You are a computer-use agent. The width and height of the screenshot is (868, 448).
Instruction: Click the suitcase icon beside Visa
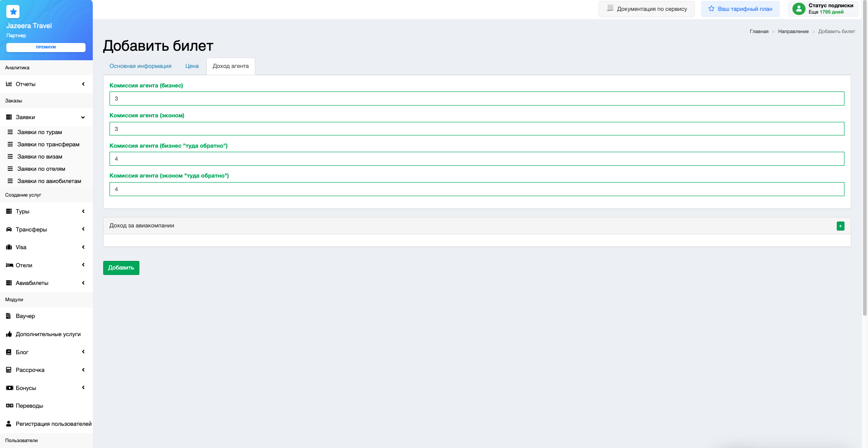(9, 247)
